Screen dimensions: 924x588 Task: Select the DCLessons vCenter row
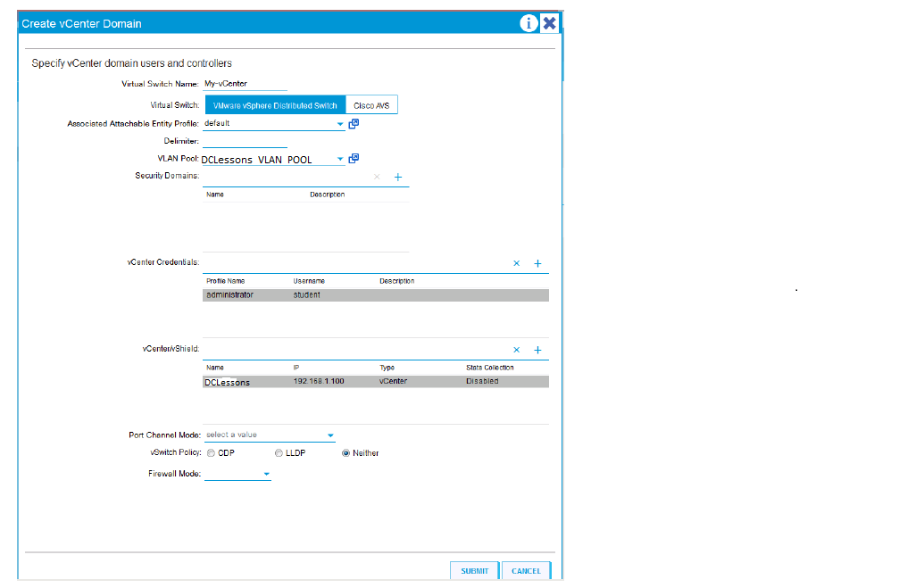(375, 382)
